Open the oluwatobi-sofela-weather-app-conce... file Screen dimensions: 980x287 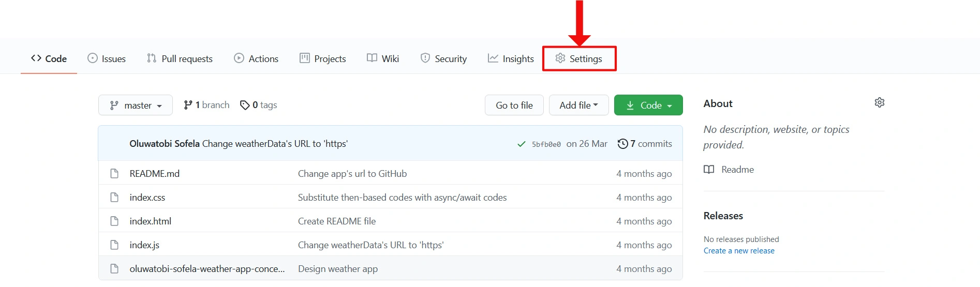click(x=207, y=269)
